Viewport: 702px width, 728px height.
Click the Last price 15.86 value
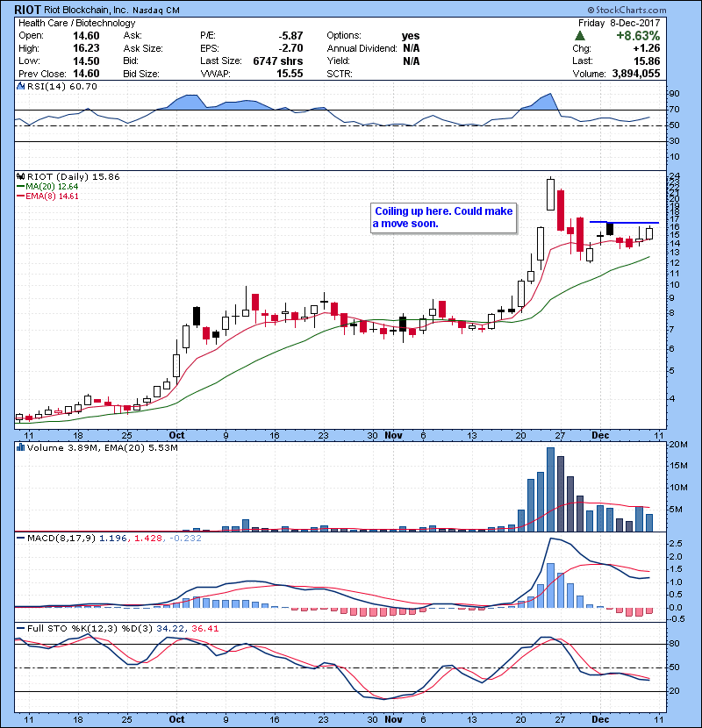pos(647,61)
